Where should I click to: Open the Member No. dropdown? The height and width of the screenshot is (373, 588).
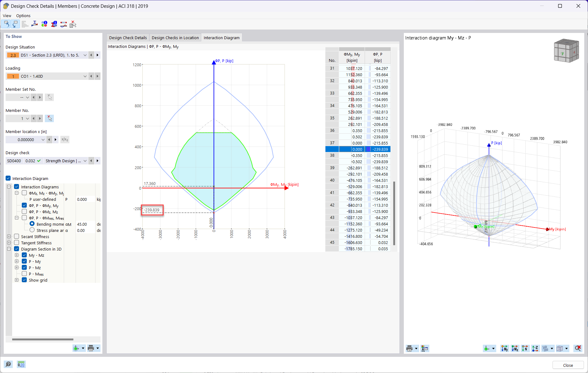(28, 118)
